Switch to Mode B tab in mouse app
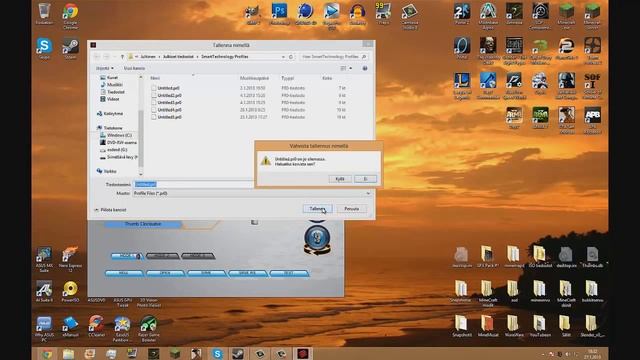Viewport: 640px width, 360px height. 162,256
